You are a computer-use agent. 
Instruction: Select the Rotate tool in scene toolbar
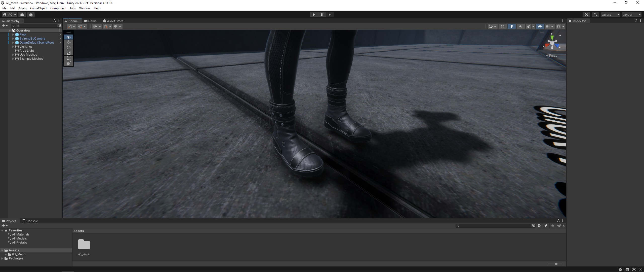68,48
